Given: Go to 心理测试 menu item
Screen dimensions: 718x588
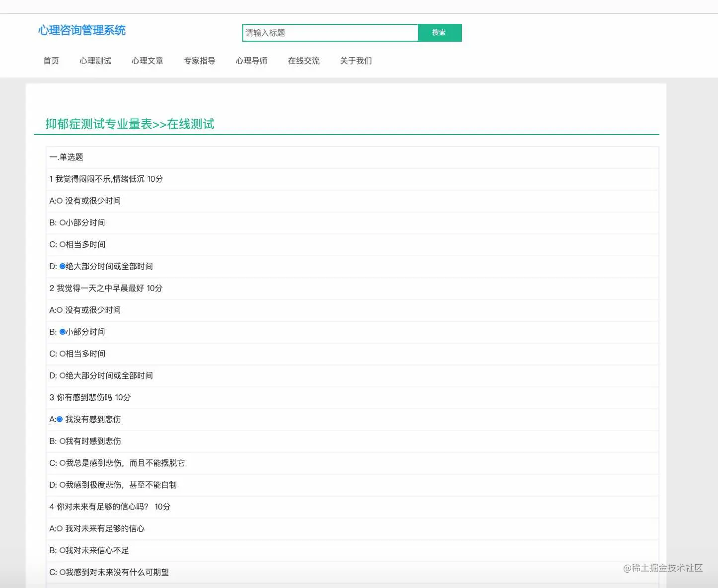Looking at the screenshot, I should (95, 61).
